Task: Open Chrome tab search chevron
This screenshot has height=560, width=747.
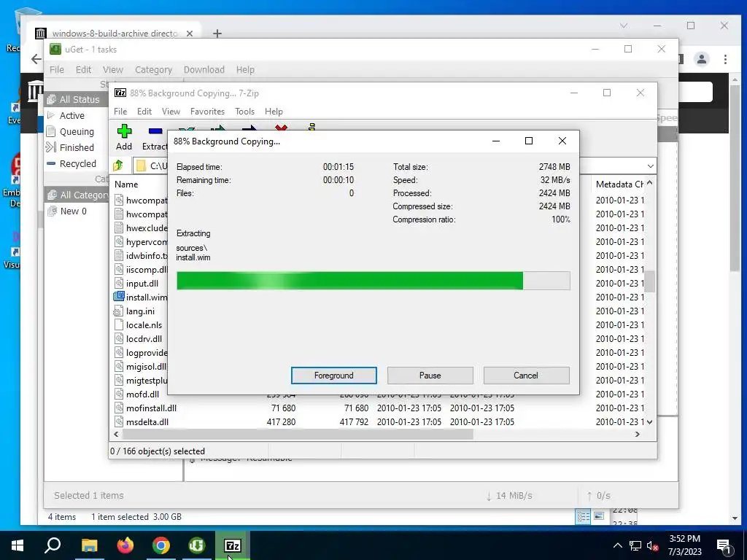Action: point(624,26)
